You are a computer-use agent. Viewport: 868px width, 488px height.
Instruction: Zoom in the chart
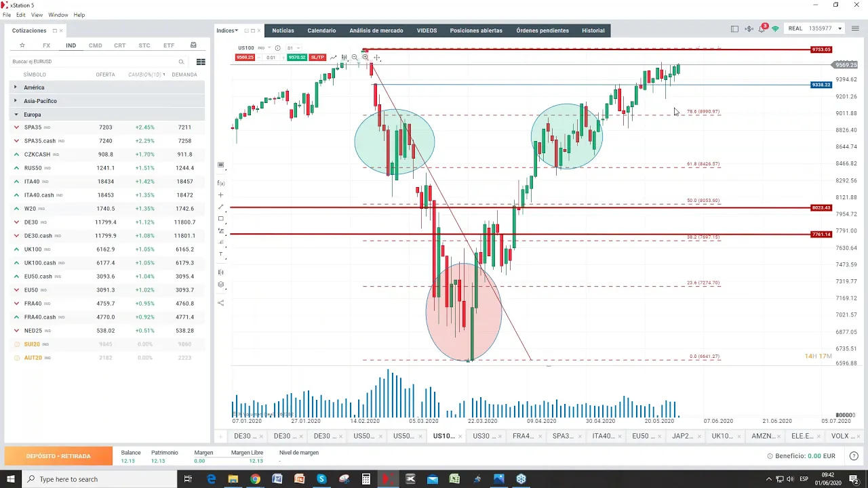(x=366, y=57)
